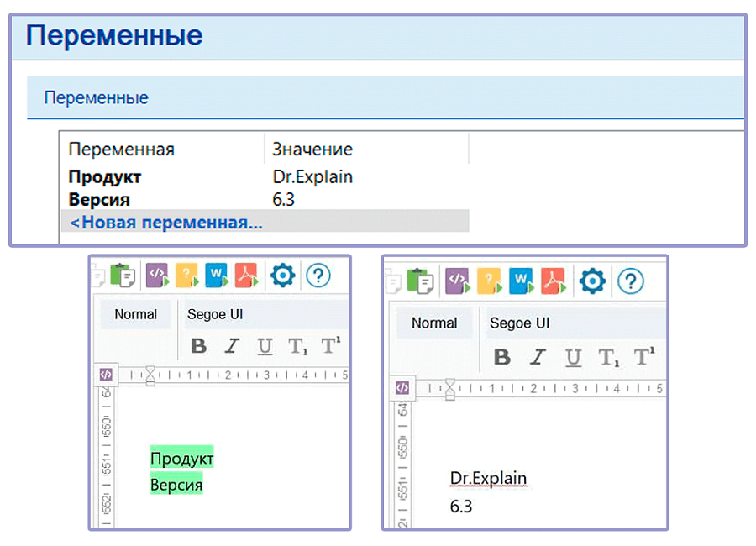Viewport: 756px width, 546px height.
Task: Toggle Bold in editor showing Dr.Explain text
Action: click(502, 357)
